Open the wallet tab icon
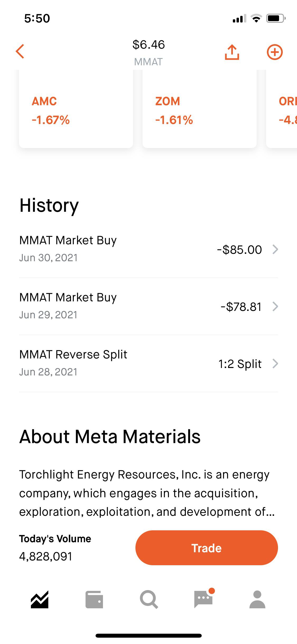The width and height of the screenshot is (297, 644). pyautogui.click(x=94, y=599)
